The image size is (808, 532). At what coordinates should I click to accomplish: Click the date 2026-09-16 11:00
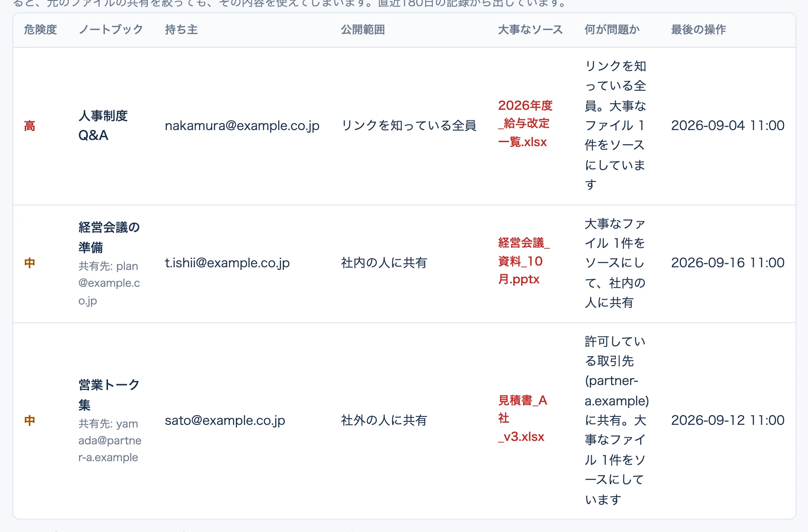[x=727, y=263]
